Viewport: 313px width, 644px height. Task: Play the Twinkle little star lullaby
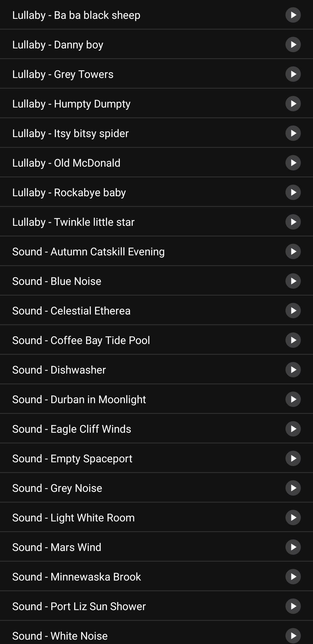pyautogui.click(x=293, y=222)
